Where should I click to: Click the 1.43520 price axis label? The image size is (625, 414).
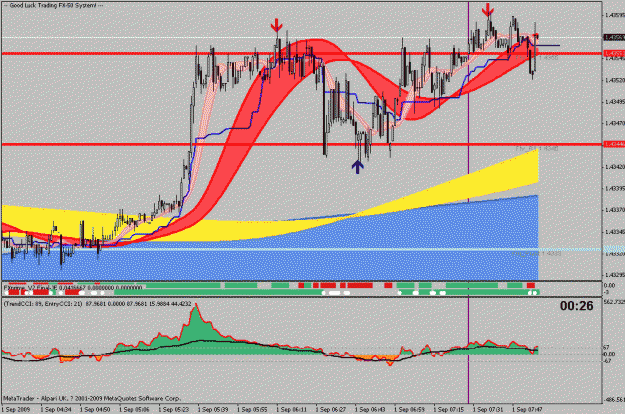[x=615, y=80]
